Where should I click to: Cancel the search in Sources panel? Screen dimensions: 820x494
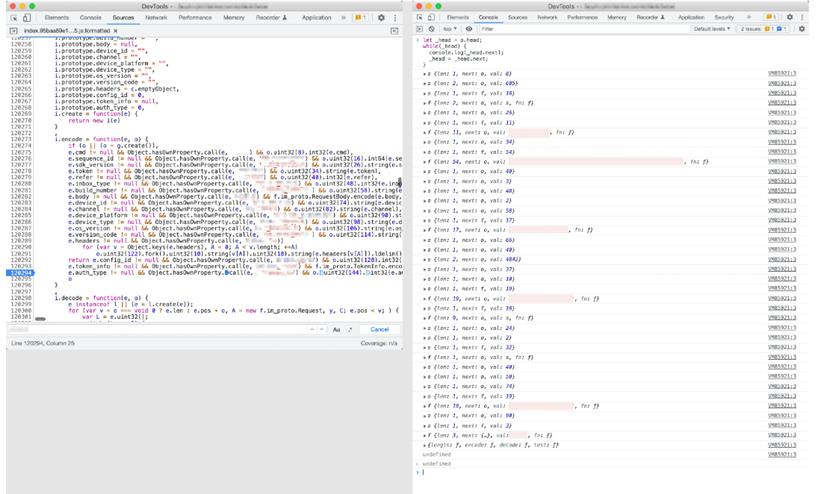click(379, 329)
